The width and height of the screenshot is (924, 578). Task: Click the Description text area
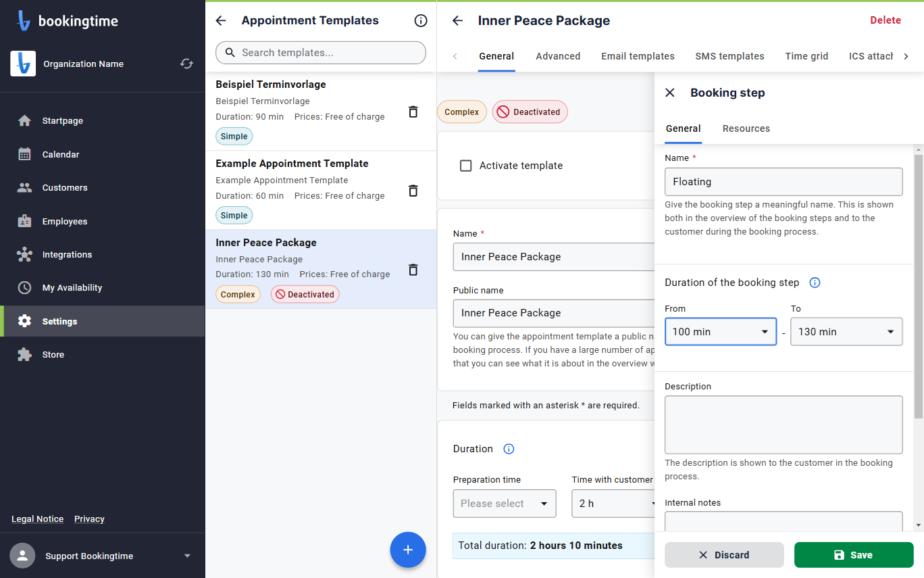click(x=784, y=425)
